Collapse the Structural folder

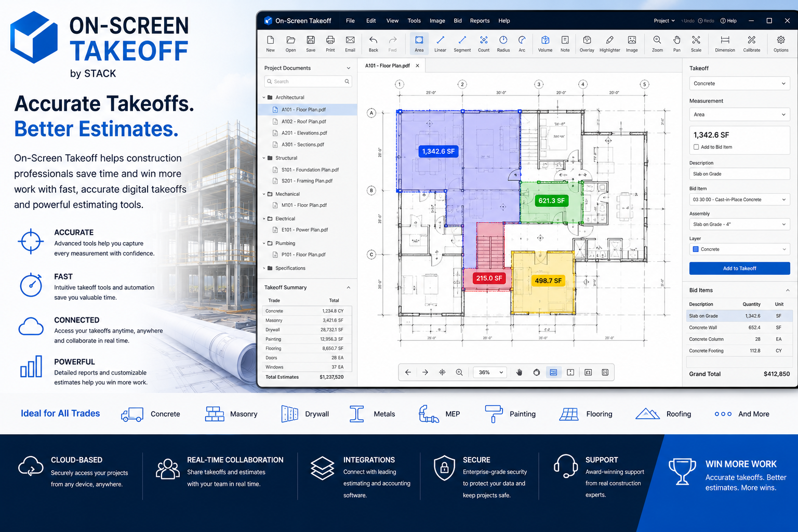pyautogui.click(x=264, y=158)
